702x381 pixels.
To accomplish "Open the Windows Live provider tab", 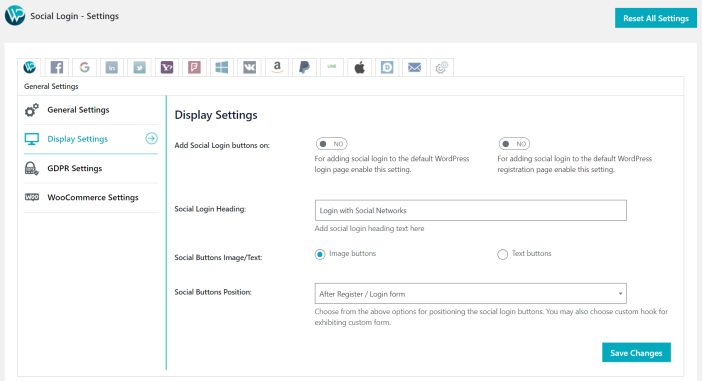I will pyautogui.click(x=222, y=68).
